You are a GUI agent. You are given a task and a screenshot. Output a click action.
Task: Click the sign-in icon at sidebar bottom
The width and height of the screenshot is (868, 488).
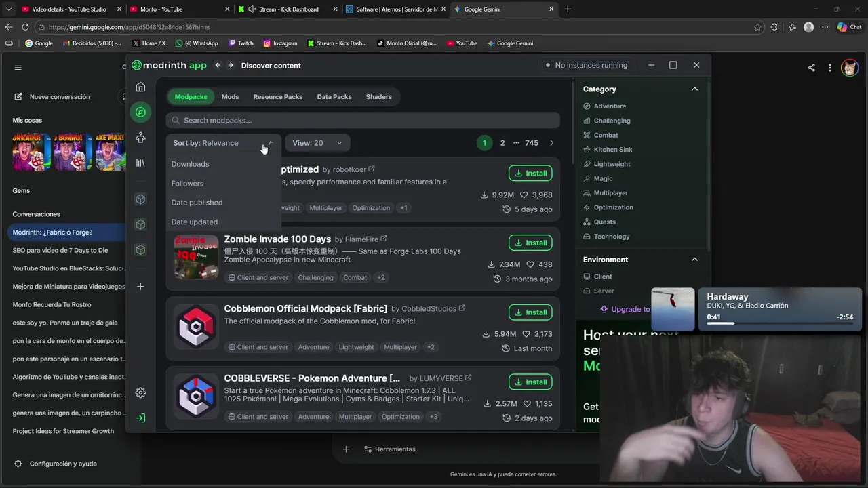[x=140, y=418]
